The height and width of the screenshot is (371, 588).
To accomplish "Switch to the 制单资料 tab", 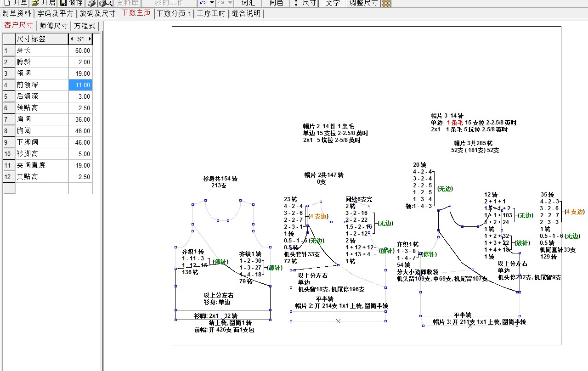I will pos(17,14).
